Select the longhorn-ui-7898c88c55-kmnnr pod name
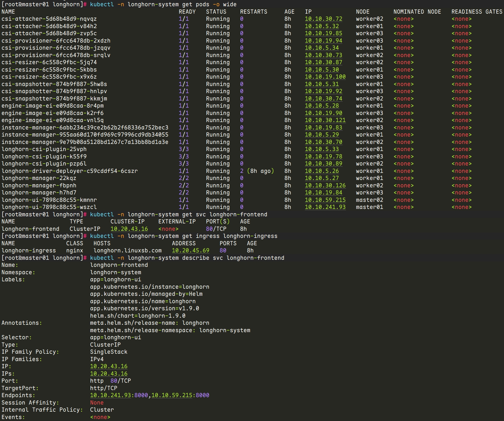The height and width of the screenshot is (421, 504). (49, 200)
